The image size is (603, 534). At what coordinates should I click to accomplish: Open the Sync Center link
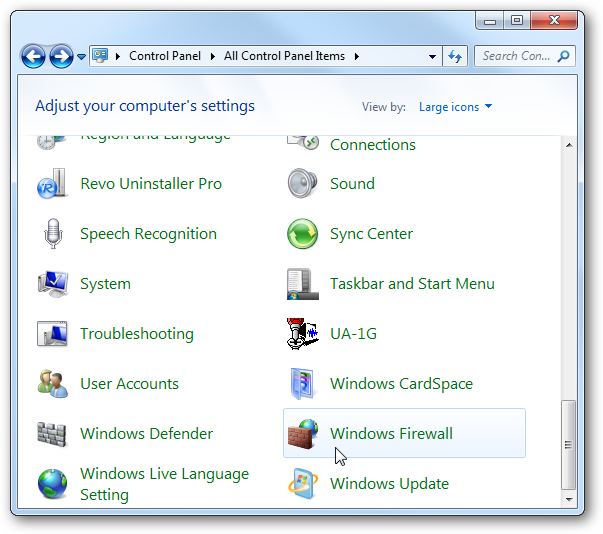371,234
